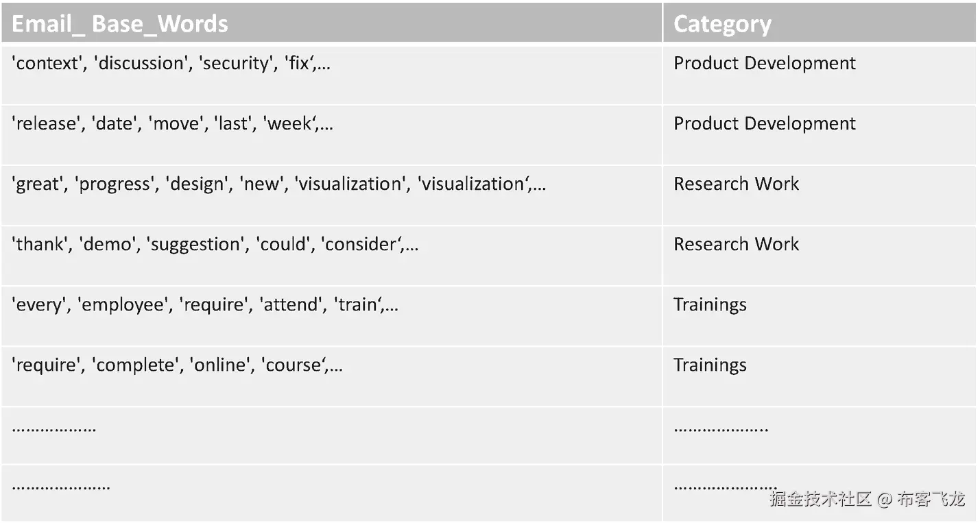The height and width of the screenshot is (523, 980).
Task: Click Product Development in the 'context' row
Action: coord(765,64)
